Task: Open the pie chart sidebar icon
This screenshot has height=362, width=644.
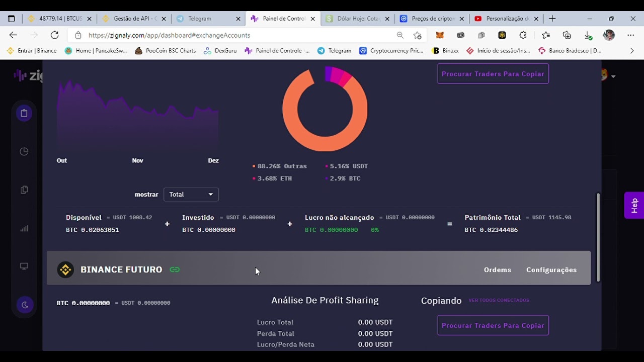Action: pos(24,151)
